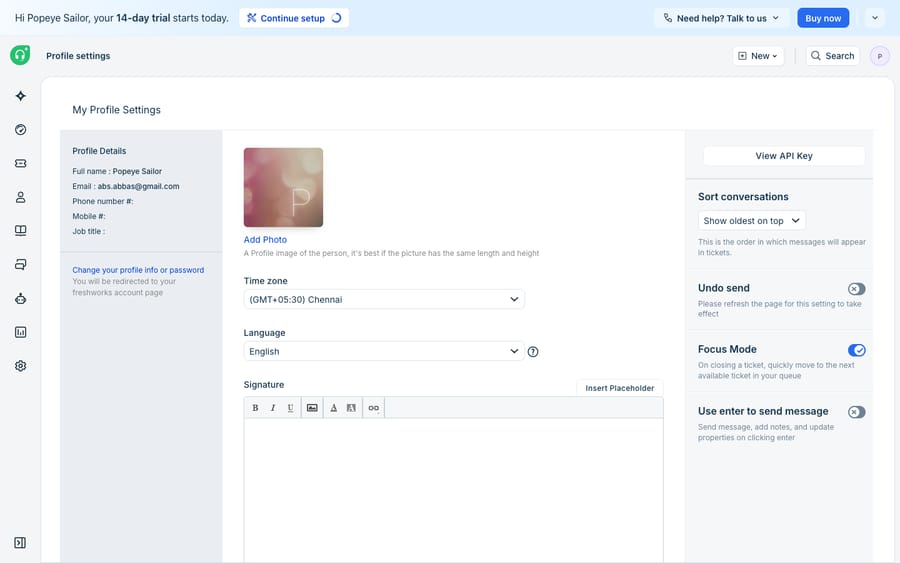Toggle Use enter to send message switch
The height and width of the screenshot is (563, 900).
pos(856,412)
